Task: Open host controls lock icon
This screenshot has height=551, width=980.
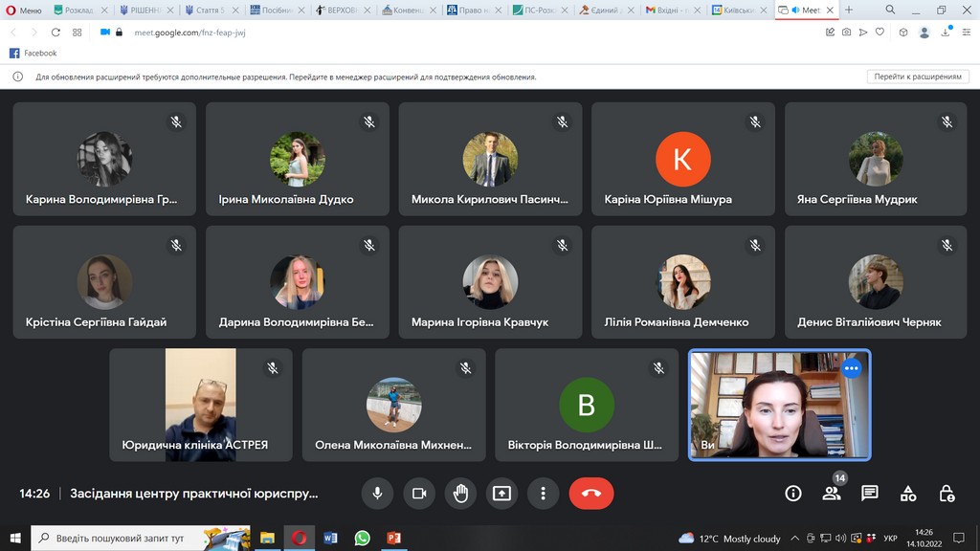Action: coord(947,494)
